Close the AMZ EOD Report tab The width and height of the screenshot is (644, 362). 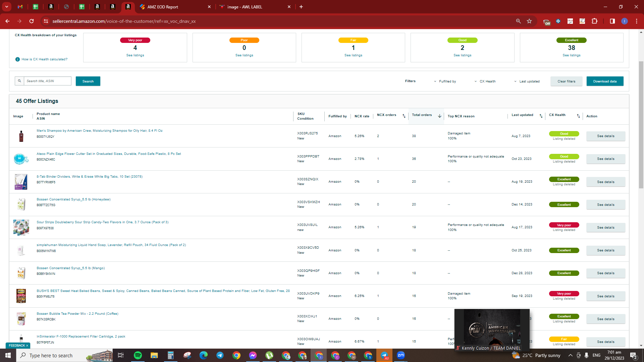click(209, 7)
